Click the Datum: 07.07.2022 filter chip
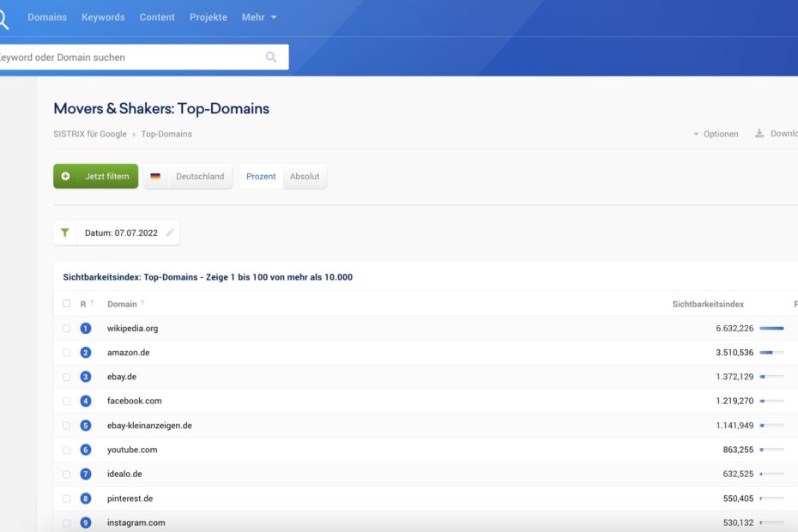Image resolution: width=798 pixels, height=532 pixels. coord(117,233)
